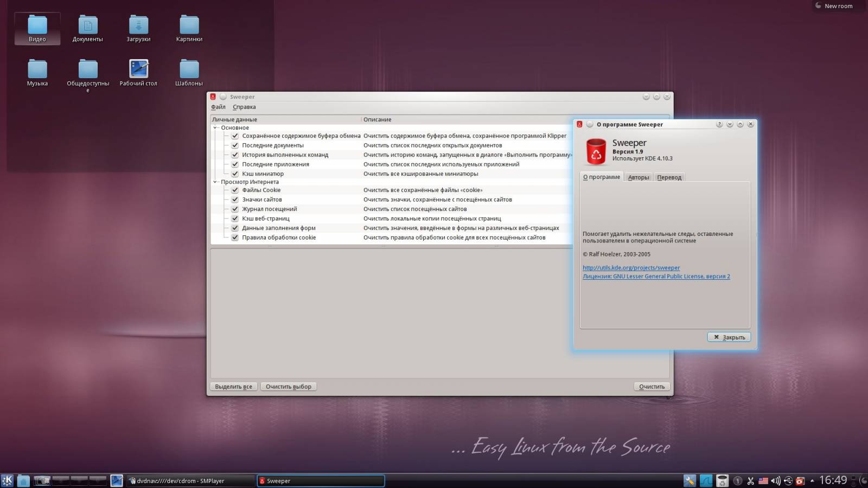Uncheck Последние документы checkbox
868x488 pixels.
pyautogui.click(x=235, y=145)
